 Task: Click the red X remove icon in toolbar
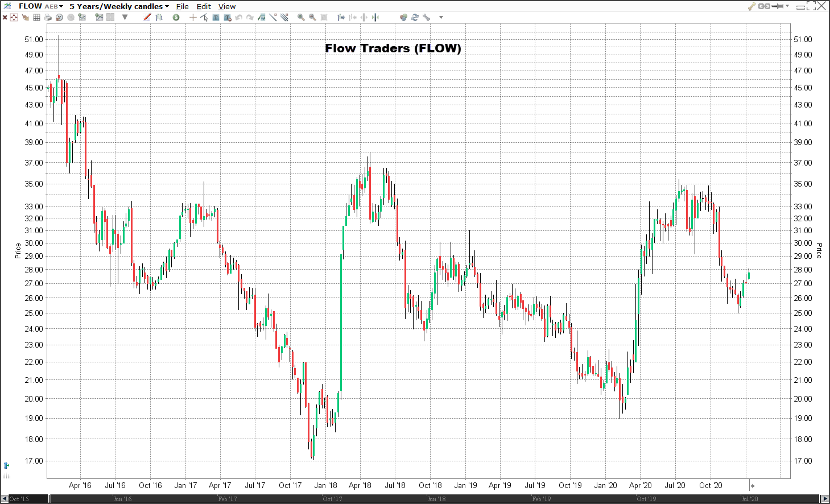pyautogui.click(x=5, y=17)
